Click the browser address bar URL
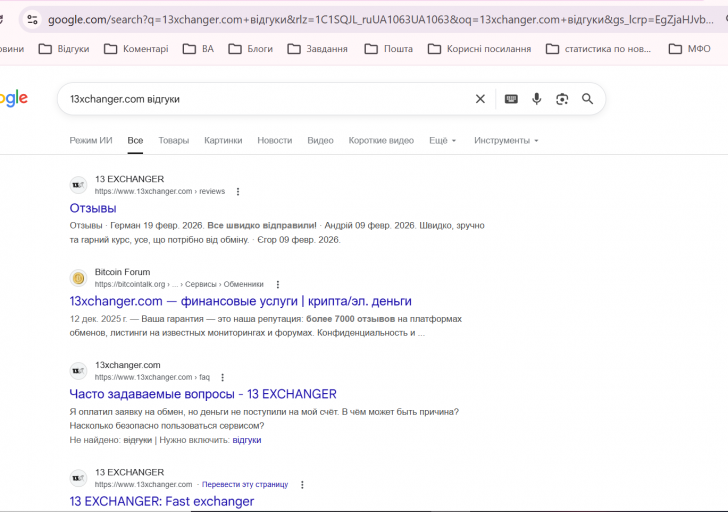Image resolution: width=728 pixels, height=512 pixels. coord(381,19)
